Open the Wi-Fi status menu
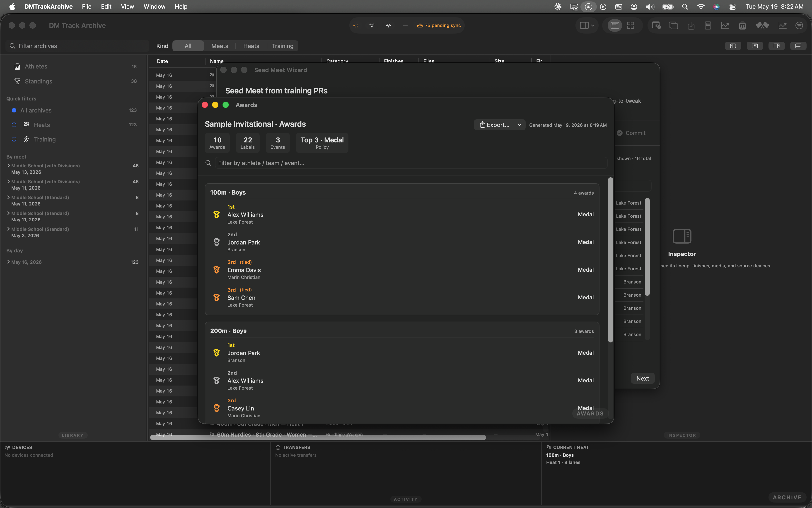The width and height of the screenshot is (812, 508). (x=701, y=7)
